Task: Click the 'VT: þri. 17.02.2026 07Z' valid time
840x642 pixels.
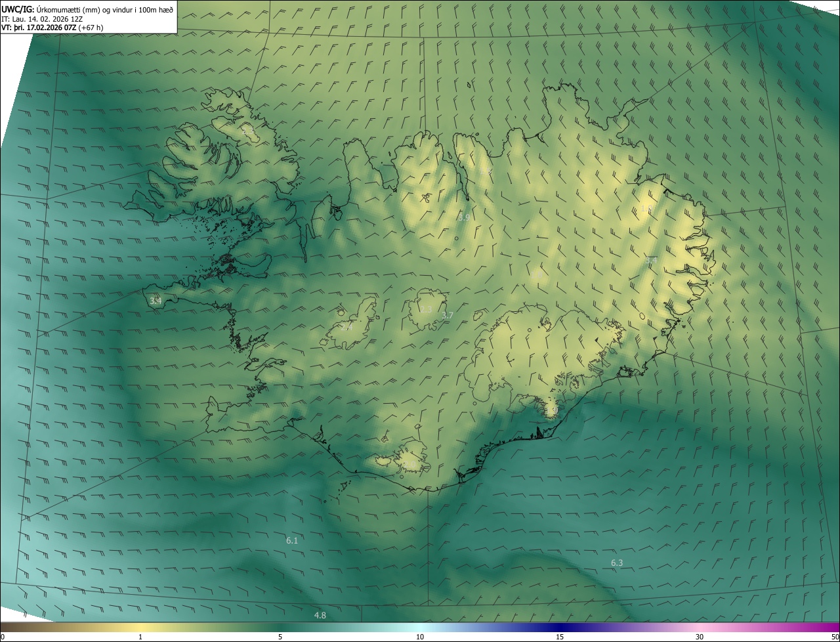Action: (39, 28)
